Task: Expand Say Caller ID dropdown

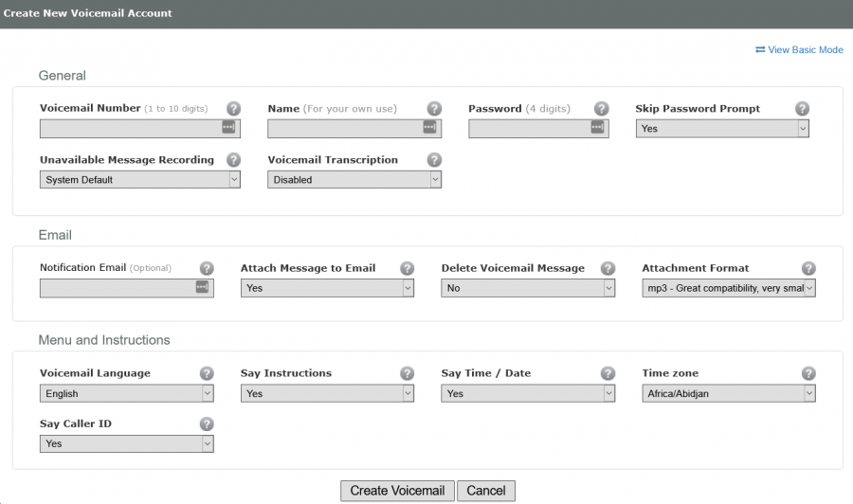Action: pyautogui.click(x=126, y=443)
